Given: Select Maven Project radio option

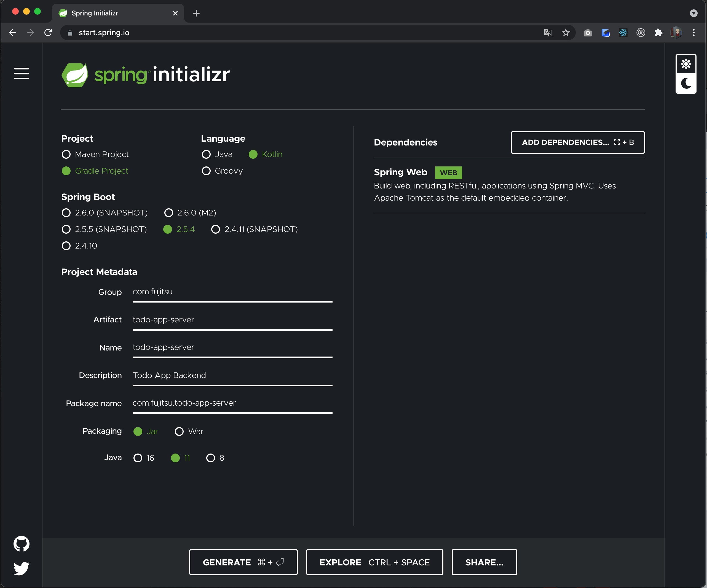Looking at the screenshot, I should (95, 154).
